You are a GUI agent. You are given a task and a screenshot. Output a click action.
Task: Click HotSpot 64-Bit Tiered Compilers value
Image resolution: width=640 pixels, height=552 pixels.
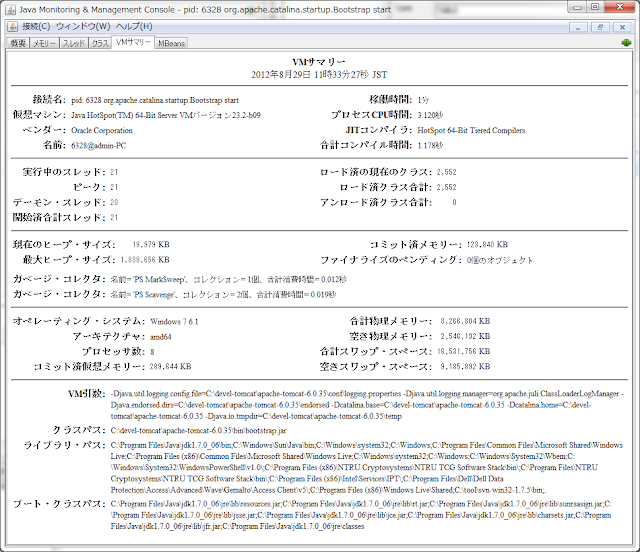click(x=471, y=130)
